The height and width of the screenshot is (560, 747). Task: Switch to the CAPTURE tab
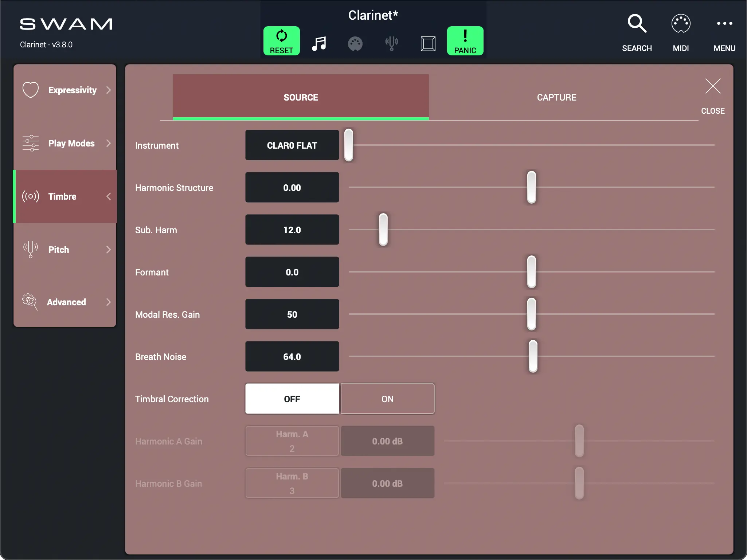click(556, 97)
